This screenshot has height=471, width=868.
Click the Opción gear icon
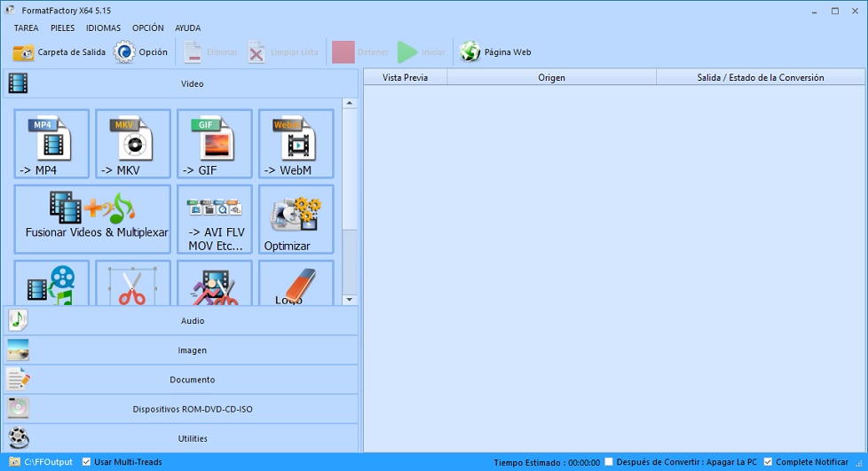pyautogui.click(x=124, y=52)
